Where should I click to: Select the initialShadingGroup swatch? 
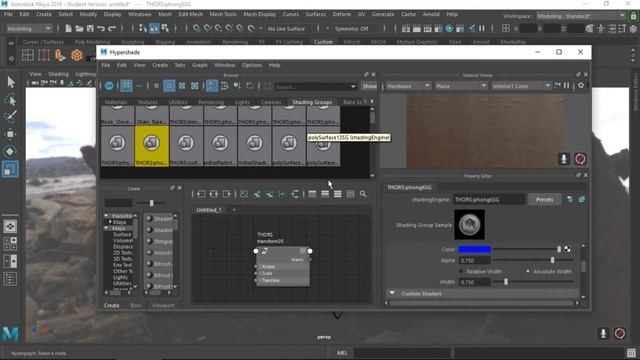(254, 146)
